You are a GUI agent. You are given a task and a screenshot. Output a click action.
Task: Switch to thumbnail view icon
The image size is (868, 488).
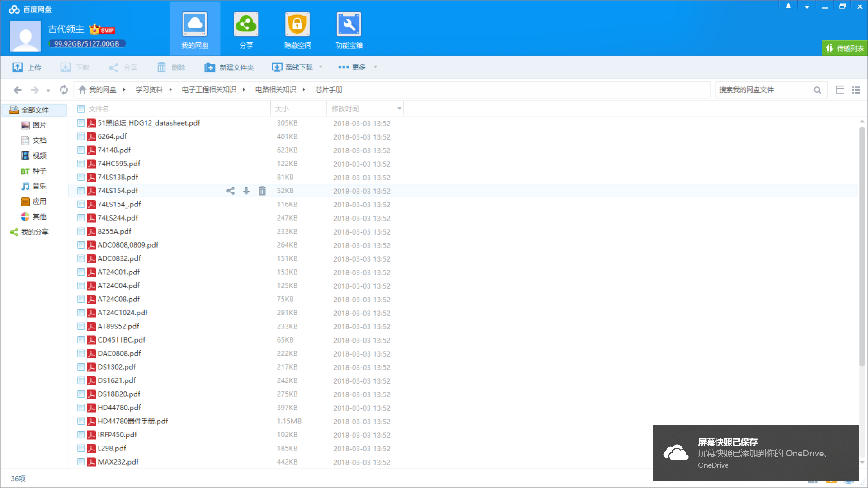point(840,90)
